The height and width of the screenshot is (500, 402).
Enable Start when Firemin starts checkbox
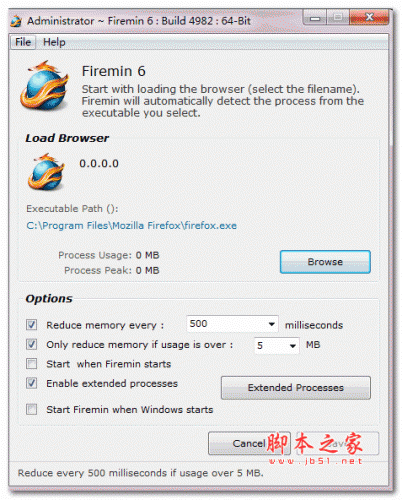pos(32,364)
